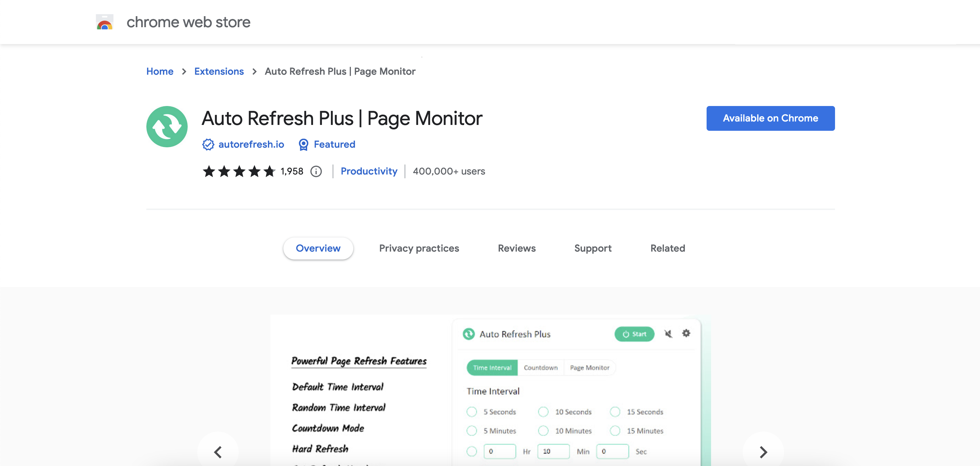This screenshot has width=980, height=466.
Task: Click the Chrome Web Store logo icon
Action: point(105,22)
